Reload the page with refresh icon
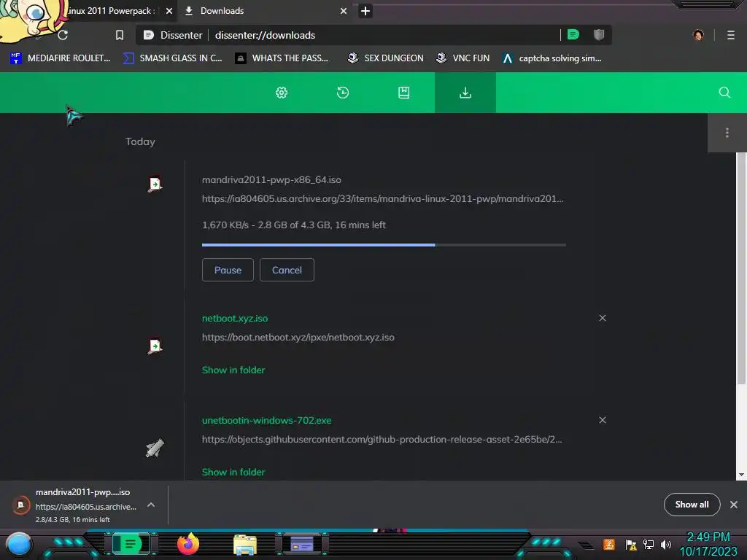Screen dimensions: 747x560 tap(63, 35)
